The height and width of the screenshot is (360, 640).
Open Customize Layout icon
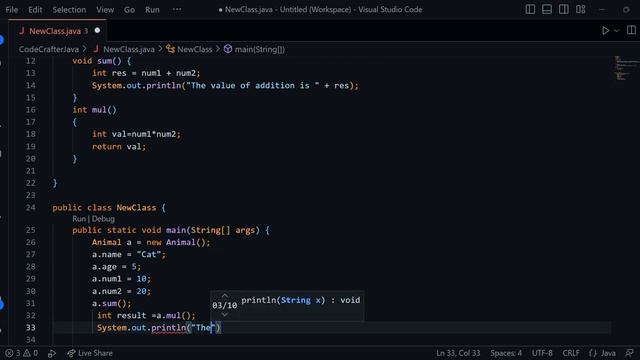point(581,9)
